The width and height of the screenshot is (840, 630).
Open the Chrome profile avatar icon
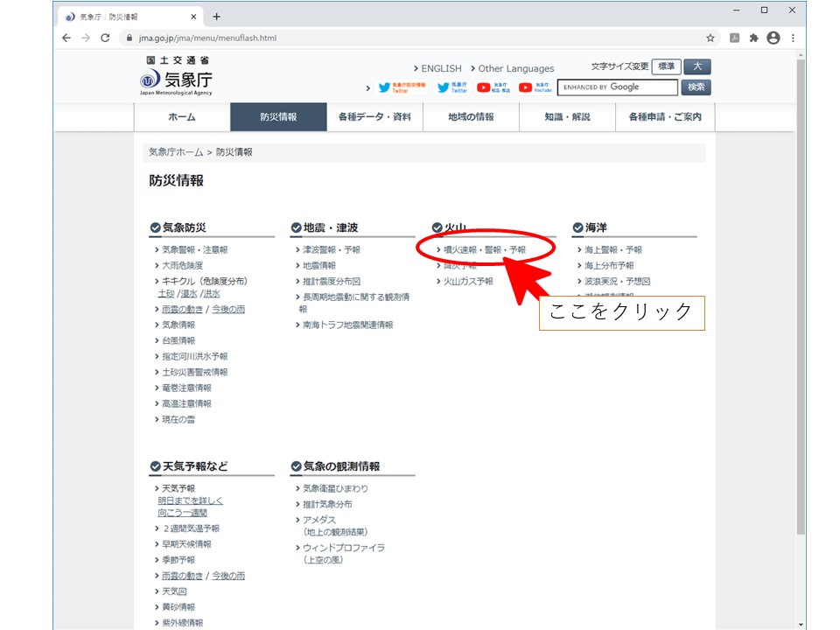[x=773, y=38]
